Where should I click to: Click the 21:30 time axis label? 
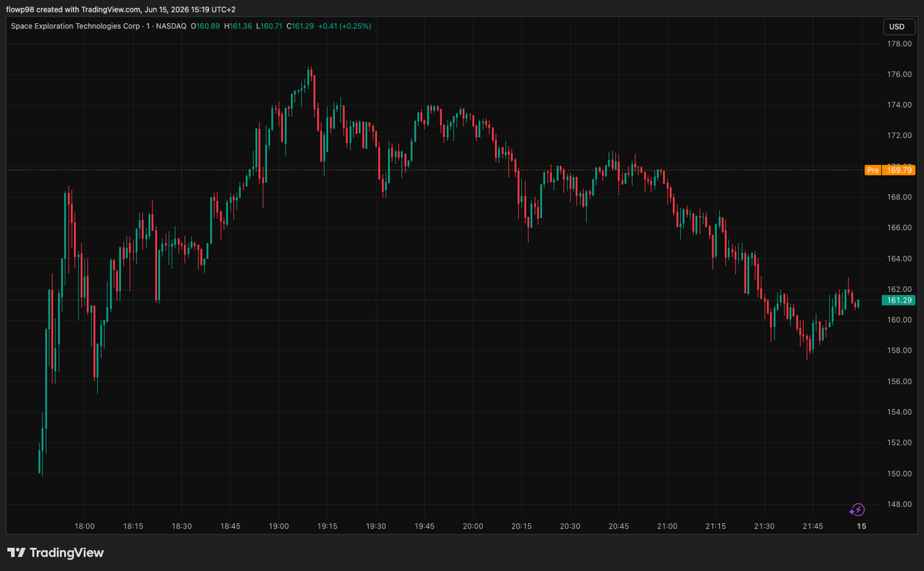[764, 526]
